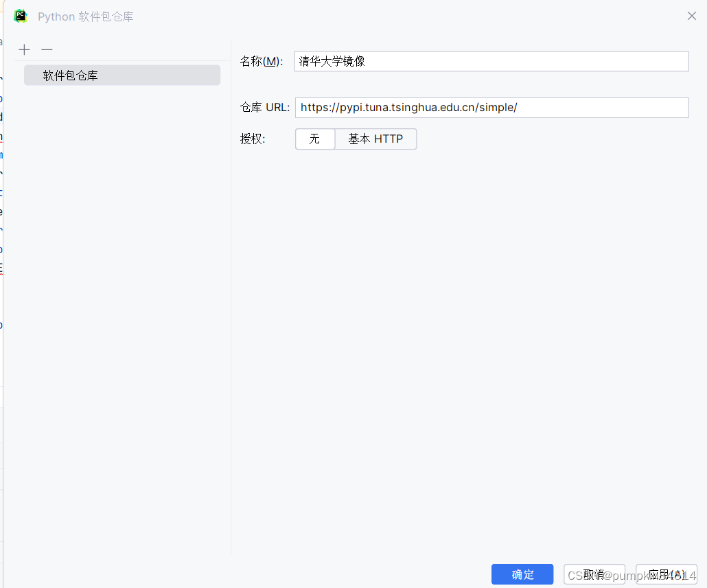Viewport: 707px width, 588px height.
Task: Dismiss the dialog using 取消
Action: coord(594,574)
